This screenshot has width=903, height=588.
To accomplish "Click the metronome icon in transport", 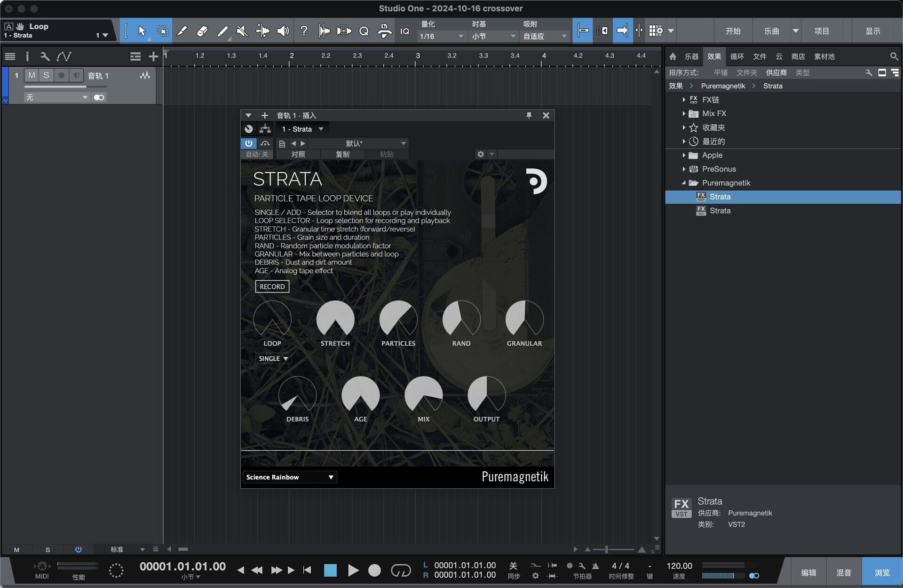I will tap(595, 566).
